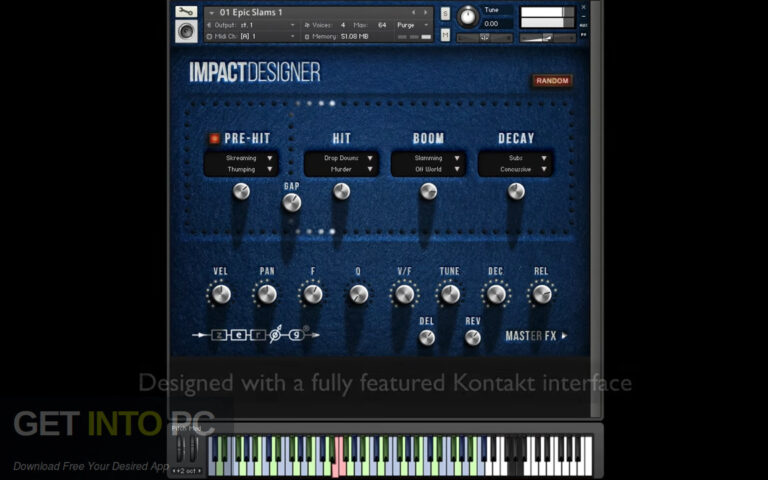Toggle the PRE-HIT red power switch

(x=214, y=139)
